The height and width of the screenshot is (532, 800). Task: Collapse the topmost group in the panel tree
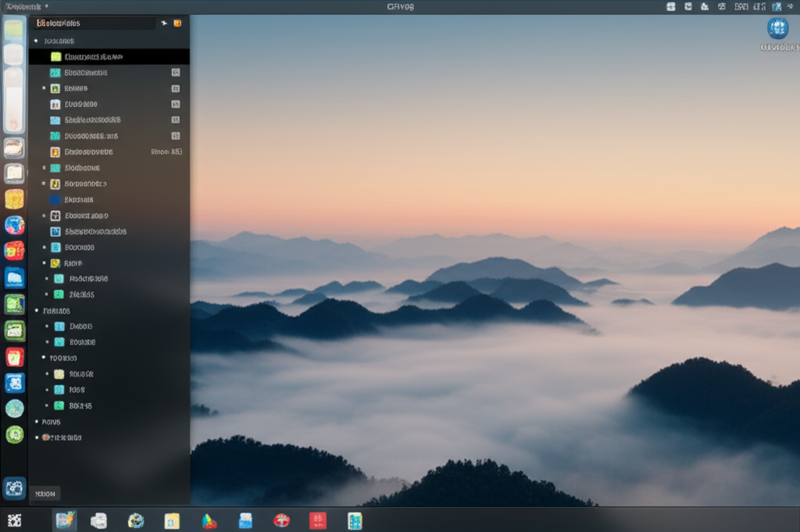tap(37, 41)
